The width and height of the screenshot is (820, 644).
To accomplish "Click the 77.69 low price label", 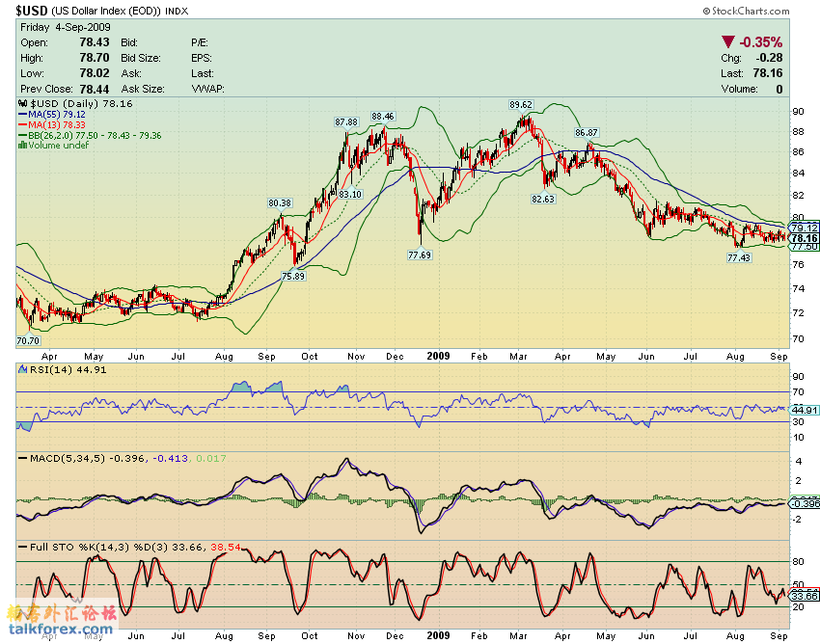I will [x=420, y=255].
